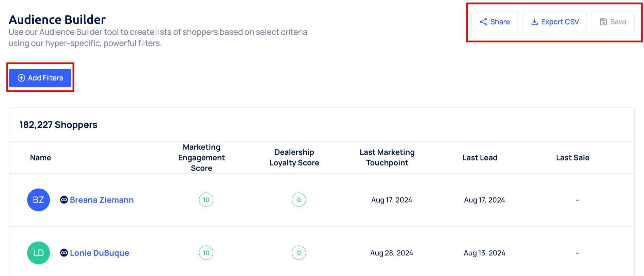Sort by the Name column header
Viewport: 644px width, 276px height.
tap(40, 158)
